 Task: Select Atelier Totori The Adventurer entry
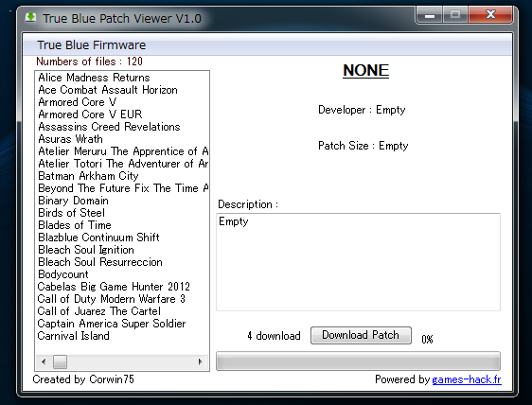click(x=123, y=164)
